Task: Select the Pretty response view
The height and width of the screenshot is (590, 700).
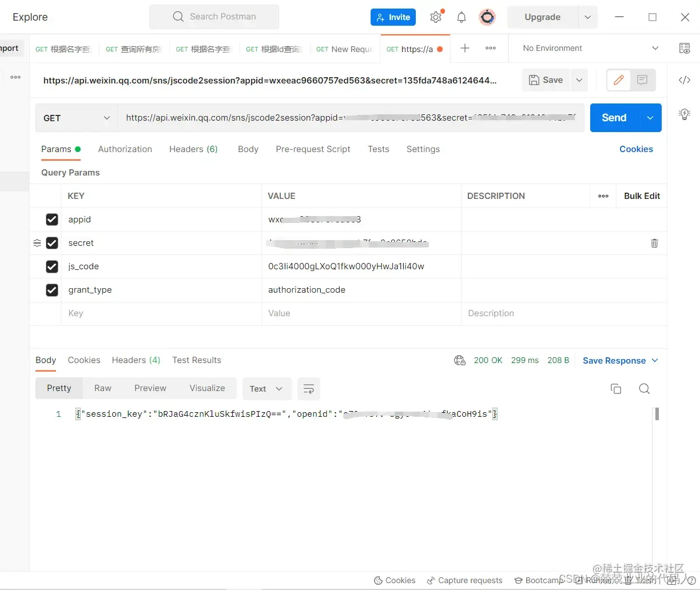Action: [x=59, y=388]
